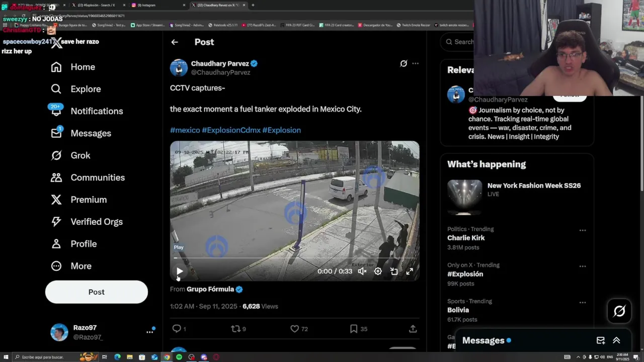This screenshot has width=644, height=362.
Task: Open more options for Bolivia trend
Action: [582, 303]
